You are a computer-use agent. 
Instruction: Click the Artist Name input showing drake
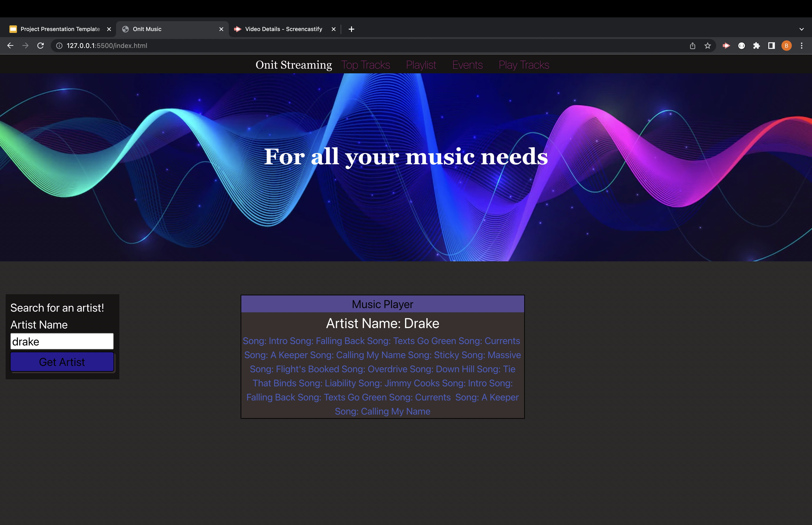(62, 341)
